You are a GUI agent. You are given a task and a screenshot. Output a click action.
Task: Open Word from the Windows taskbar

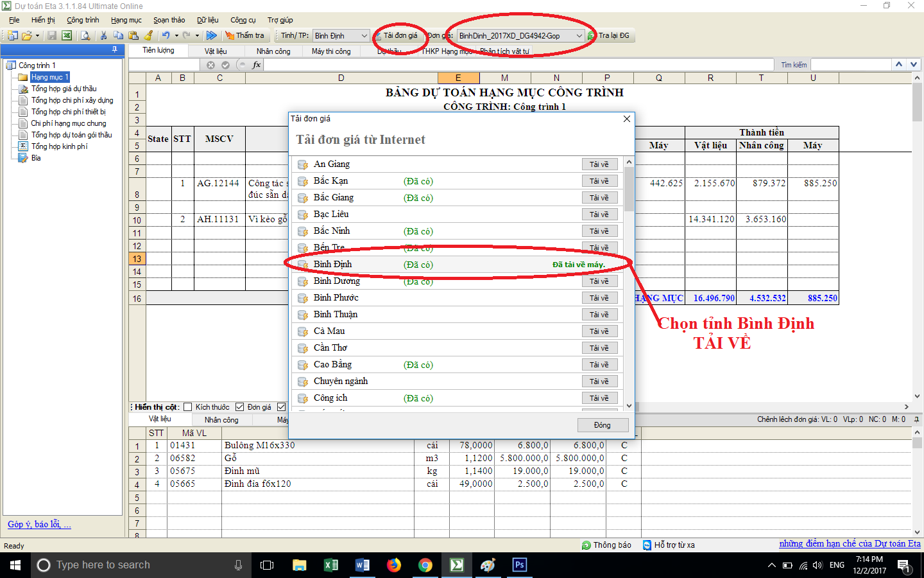coord(362,565)
